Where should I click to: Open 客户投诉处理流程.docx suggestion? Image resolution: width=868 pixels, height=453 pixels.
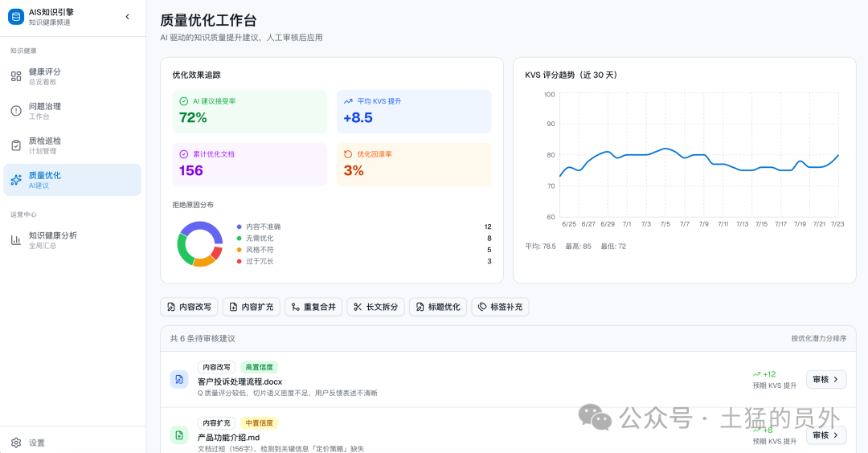240,382
